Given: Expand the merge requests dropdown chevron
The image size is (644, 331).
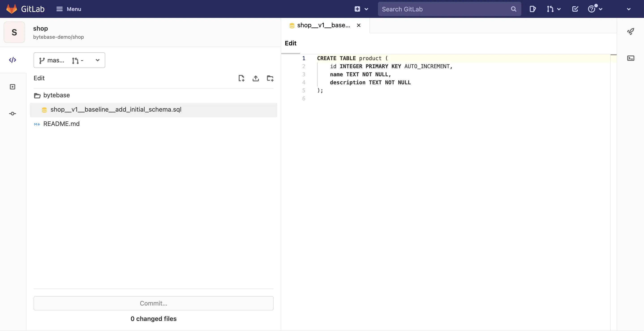Looking at the screenshot, I should tap(559, 9).
